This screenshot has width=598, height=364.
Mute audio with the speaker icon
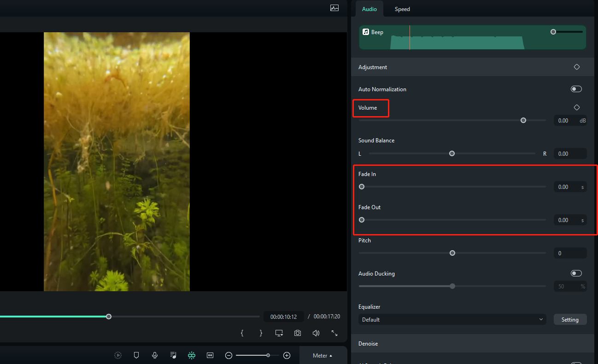point(316,333)
